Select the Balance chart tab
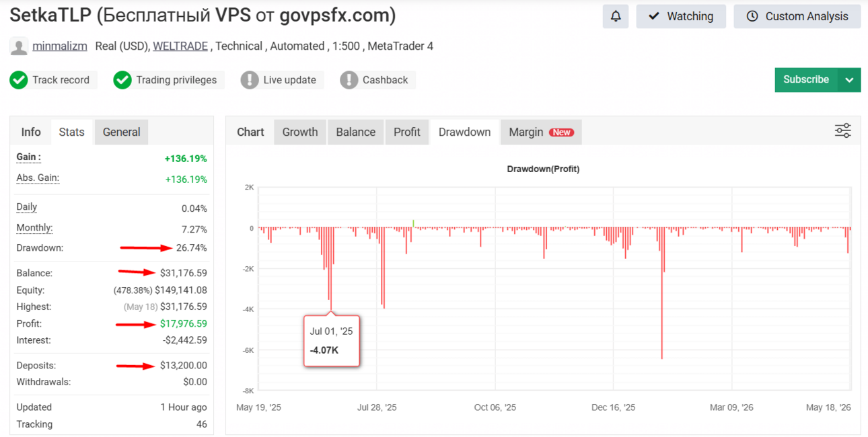This screenshot has width=868, height=437. 356,132
